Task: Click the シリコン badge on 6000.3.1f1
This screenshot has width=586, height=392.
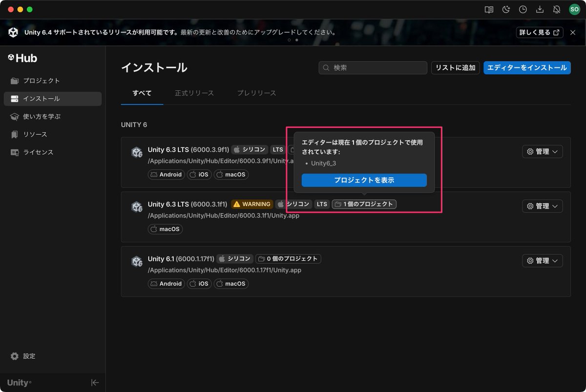Action: point(293,204)
